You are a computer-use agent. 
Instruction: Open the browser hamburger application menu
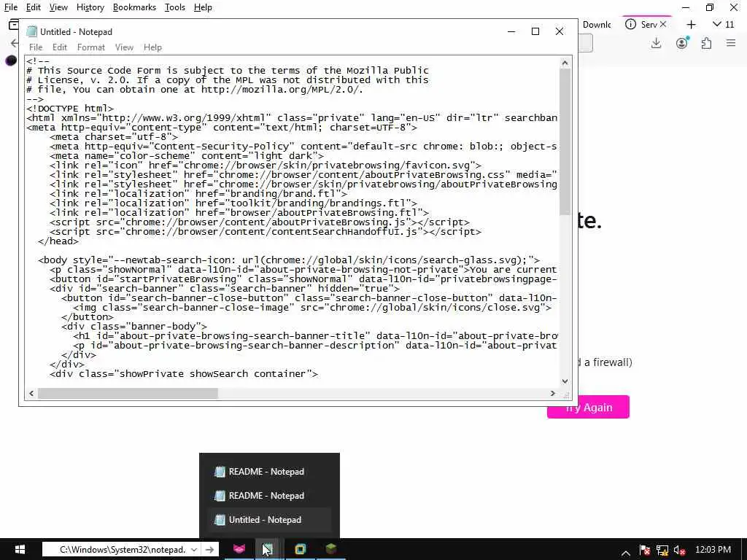coord(731,43)
